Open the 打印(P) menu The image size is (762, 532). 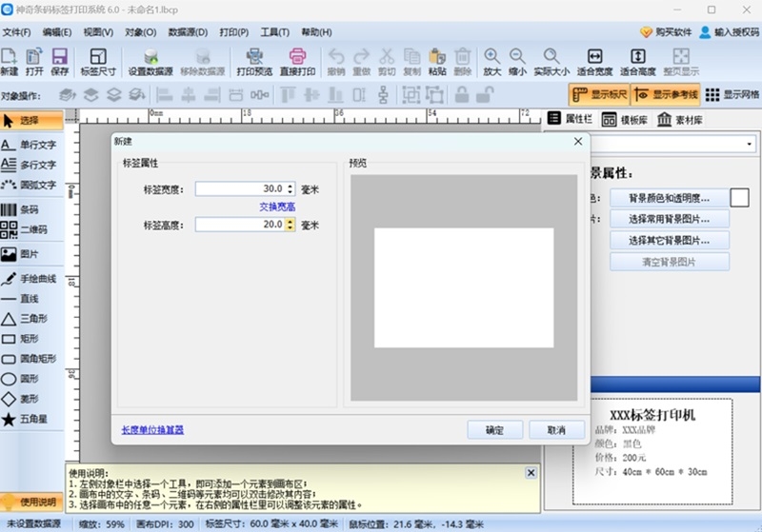click(233, 32)
